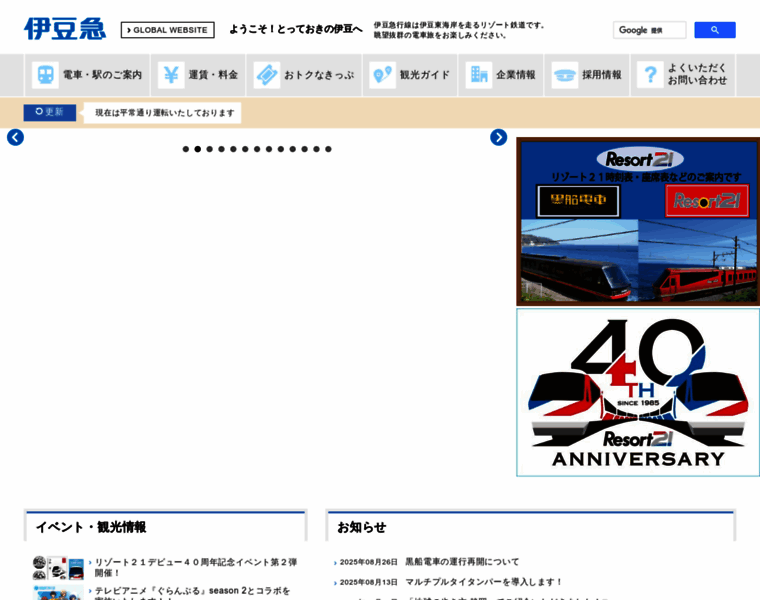Open 黒船電車の運行再開について news link

pos(462,562)
